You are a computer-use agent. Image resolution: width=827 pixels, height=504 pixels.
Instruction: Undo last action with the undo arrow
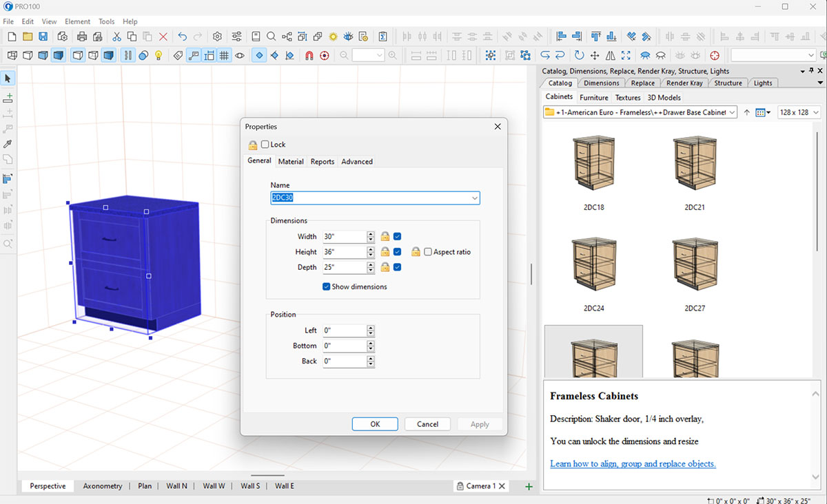pyautogui.click(x=183, y=36)
